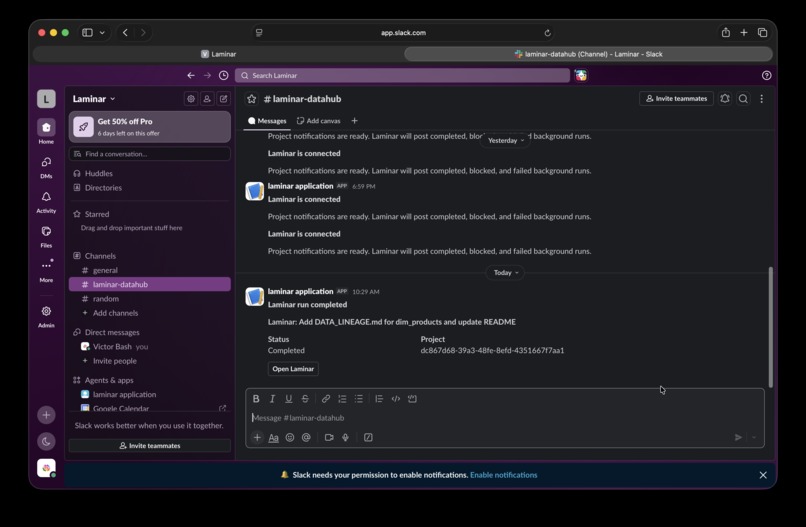The height and width of the screenshot is (527, 806).
Task: Open send options dropdown next to send
Action: (x=754, y=438)
